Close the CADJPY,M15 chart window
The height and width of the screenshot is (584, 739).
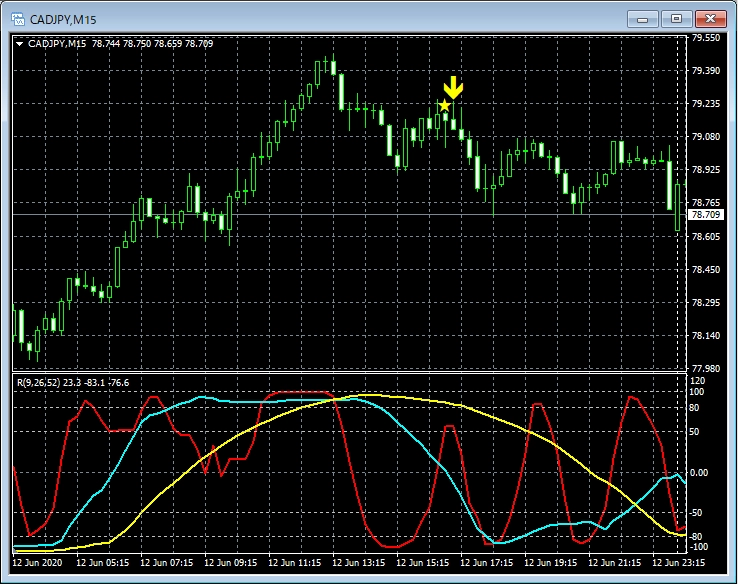click(710, 17)
